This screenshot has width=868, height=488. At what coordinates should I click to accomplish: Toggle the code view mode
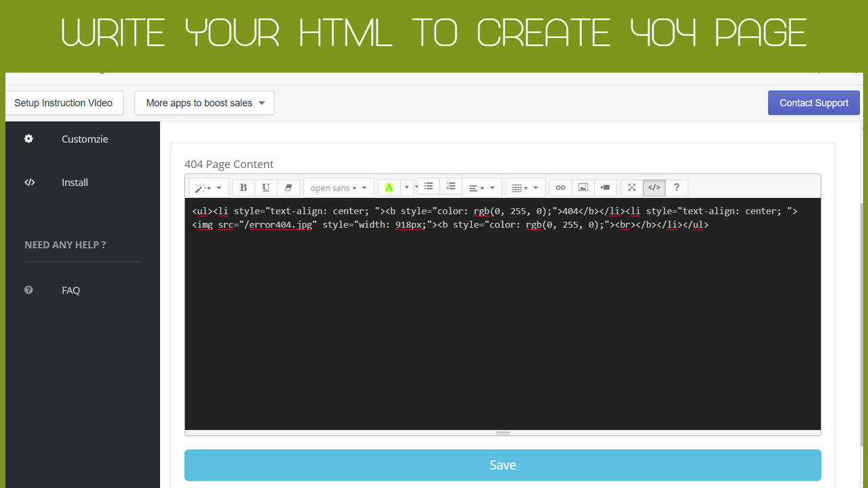(654, 187)
